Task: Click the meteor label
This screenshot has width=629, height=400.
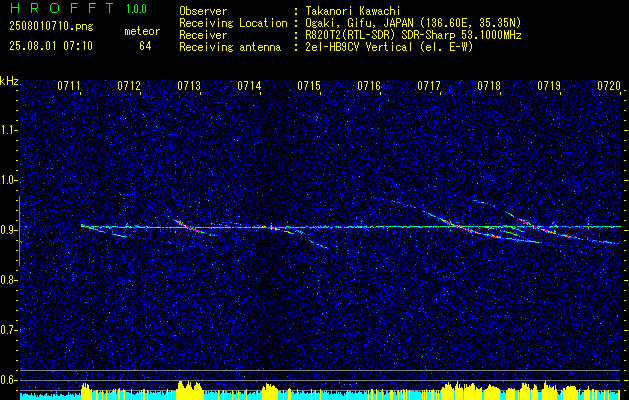Action: [x=142, y=31]
